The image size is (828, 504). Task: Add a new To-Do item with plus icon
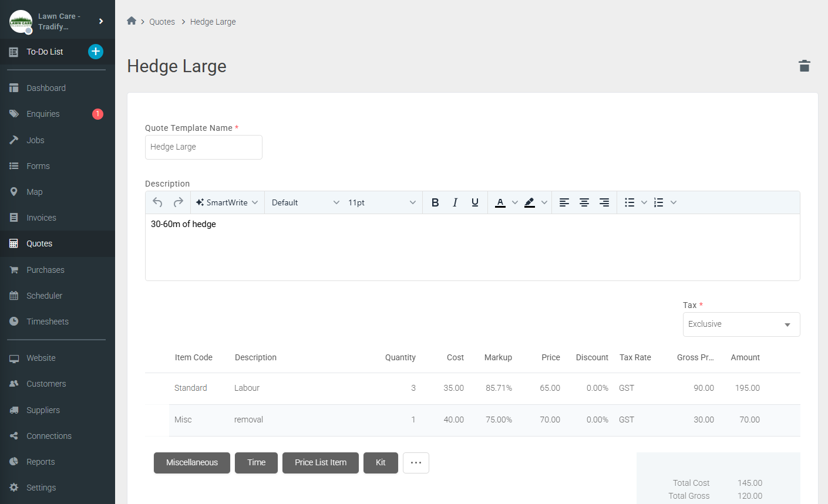tap(96, 52)
